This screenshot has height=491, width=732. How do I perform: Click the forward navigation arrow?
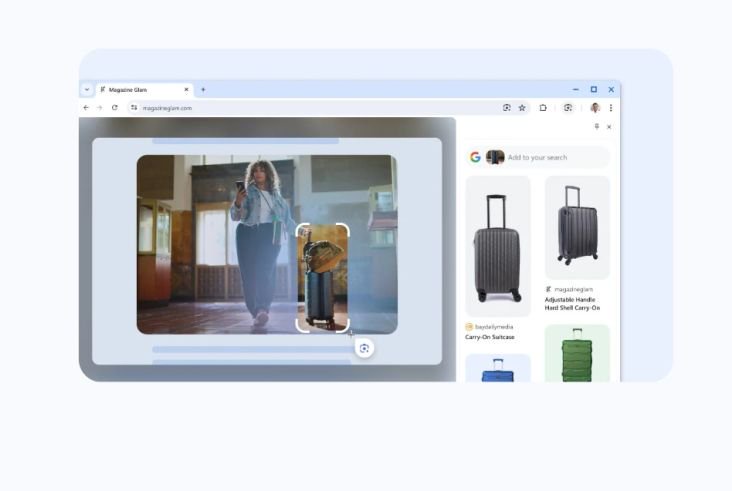pyautogui.click(x=99, y=108)
